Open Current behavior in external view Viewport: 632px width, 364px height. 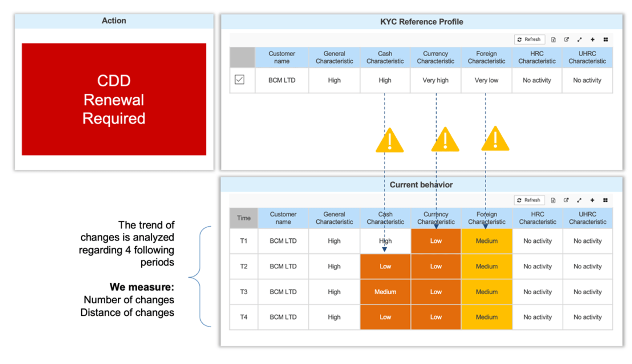566,200
